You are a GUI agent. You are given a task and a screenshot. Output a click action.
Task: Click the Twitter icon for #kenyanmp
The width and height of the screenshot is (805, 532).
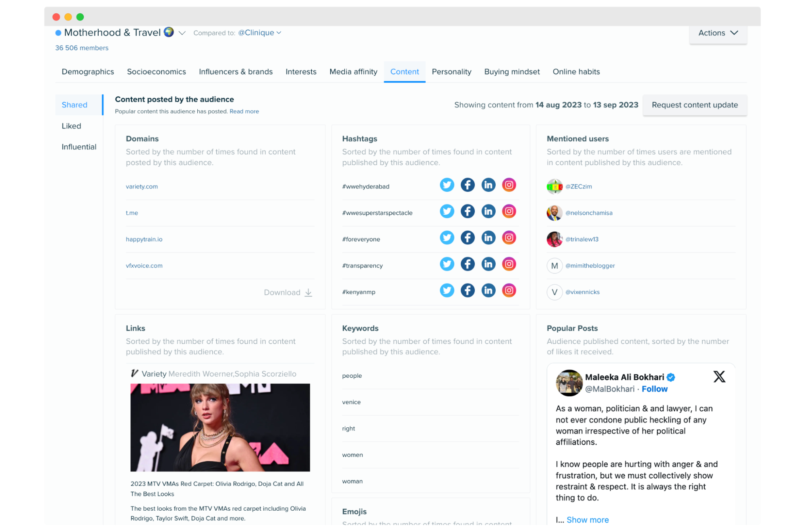pyautogui.click(x=447, y=291)
